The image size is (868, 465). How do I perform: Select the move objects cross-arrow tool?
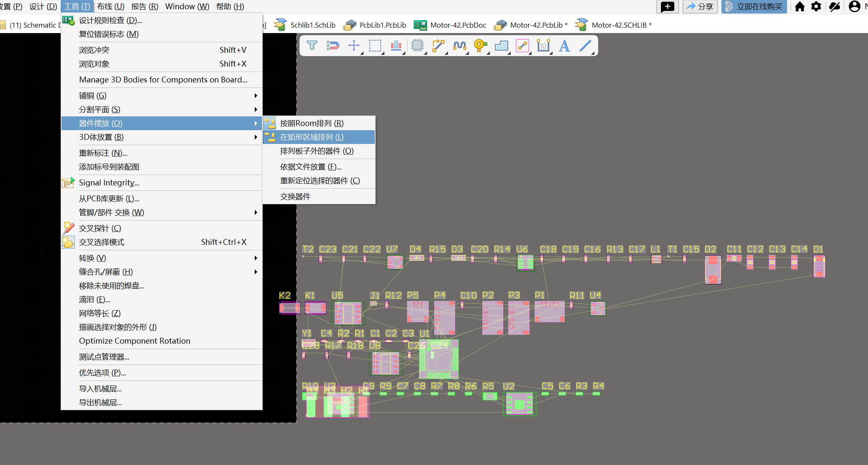point(354,45)
